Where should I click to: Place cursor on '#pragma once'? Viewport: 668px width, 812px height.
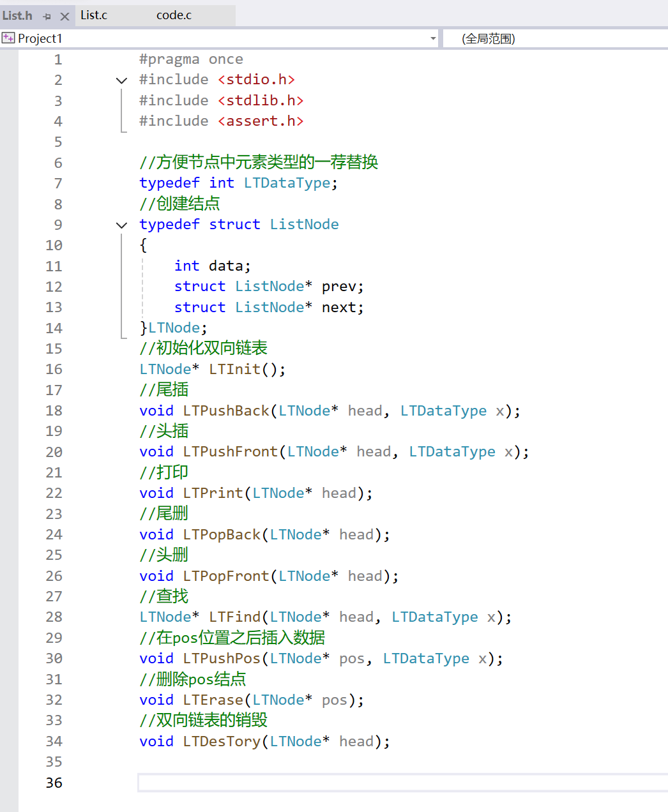pos(191,59)
